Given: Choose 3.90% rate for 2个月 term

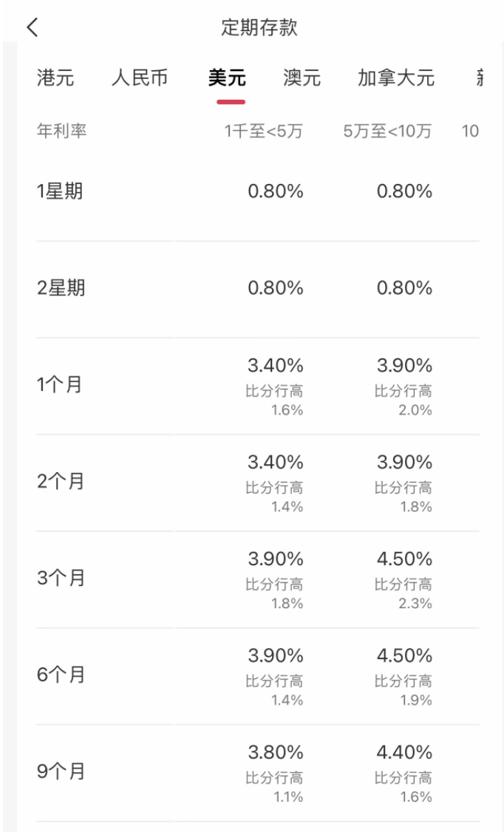Looking at the screenshot, I should coord(404,463).
